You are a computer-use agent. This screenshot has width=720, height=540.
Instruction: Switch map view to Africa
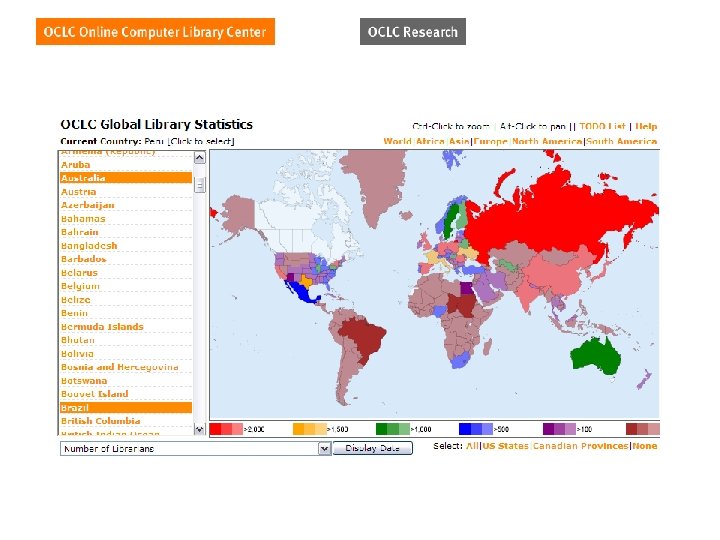click(x=430, y=141)
